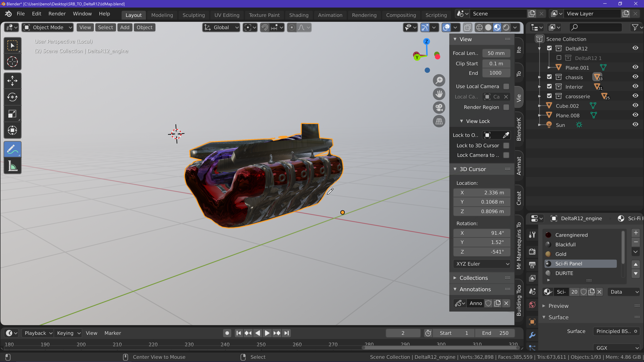This screenshot has height=362, width=644.
Task: Switch to orthographic grid view icon
Action: (439, 121)
